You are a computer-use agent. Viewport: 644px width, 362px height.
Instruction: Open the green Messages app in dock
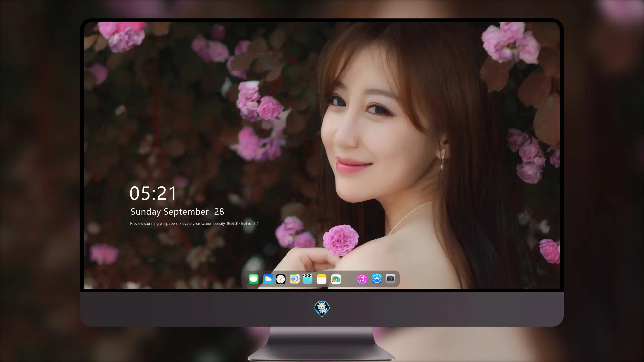coord(254,279)
